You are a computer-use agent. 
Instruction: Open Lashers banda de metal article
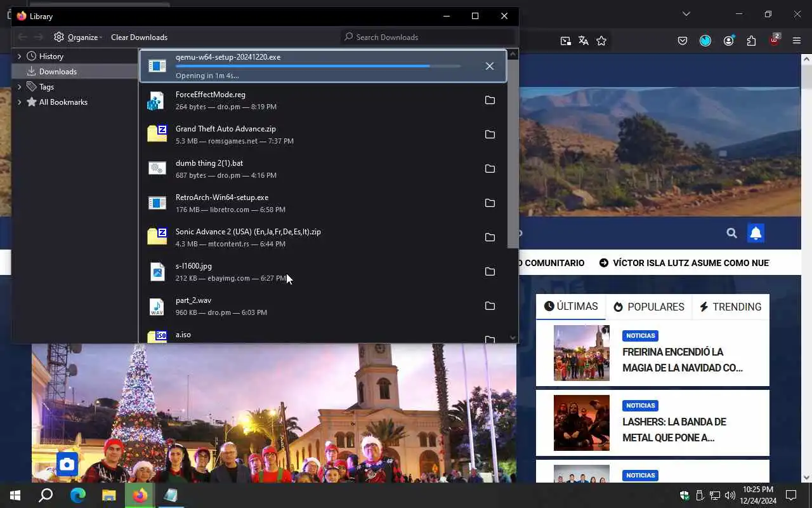[x=674, y=430]
